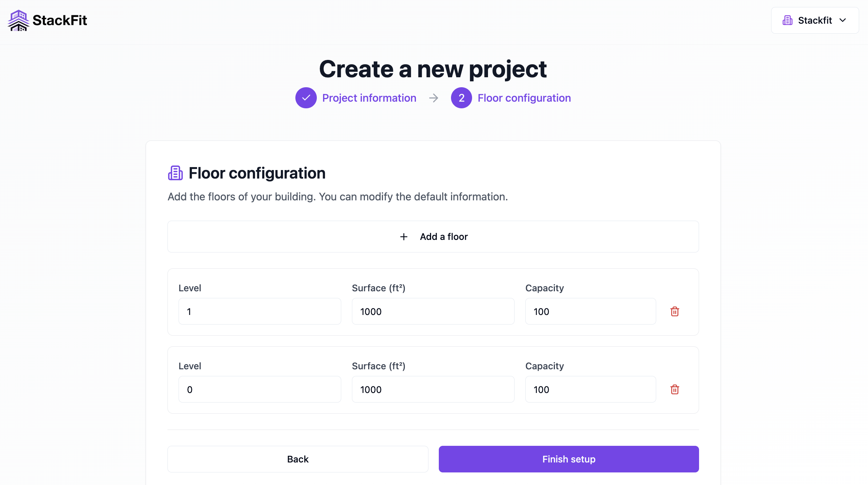Image resolution: width=868 pixels, height=485 pixels.
Task: Click the arrow between wizard steps
Action: [433, 98]
